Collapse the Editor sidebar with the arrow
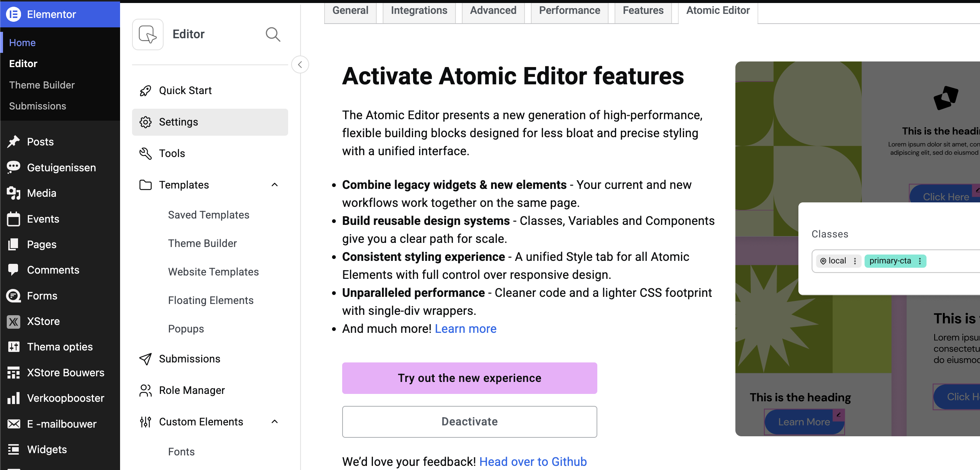 pyautogui.click(x=300, y=64)
